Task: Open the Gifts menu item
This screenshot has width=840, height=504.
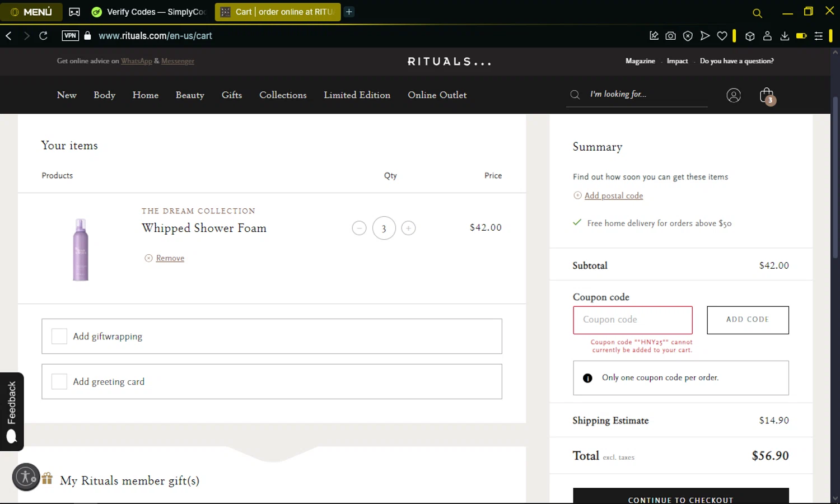Action: tap(232, 95)
